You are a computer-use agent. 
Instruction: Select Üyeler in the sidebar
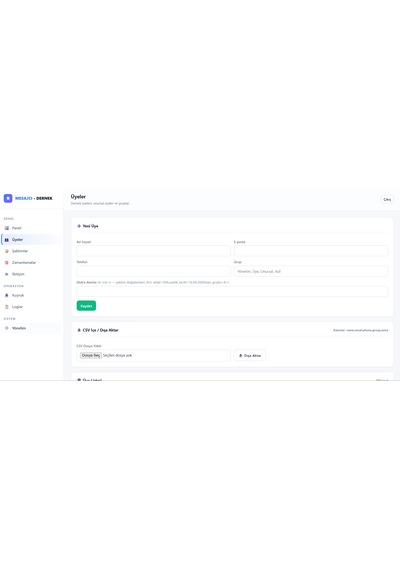tap(31, 240)
